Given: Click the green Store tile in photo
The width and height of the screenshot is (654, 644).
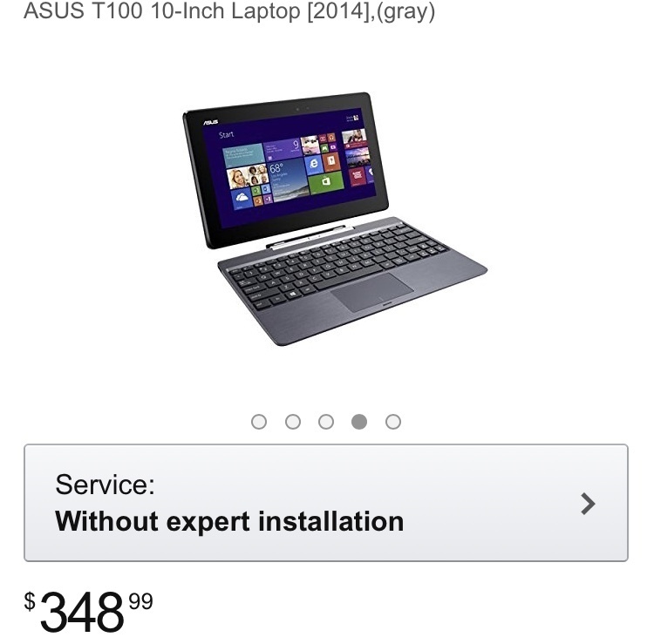Looking at the screenshot, I should (x=326, y=182).
